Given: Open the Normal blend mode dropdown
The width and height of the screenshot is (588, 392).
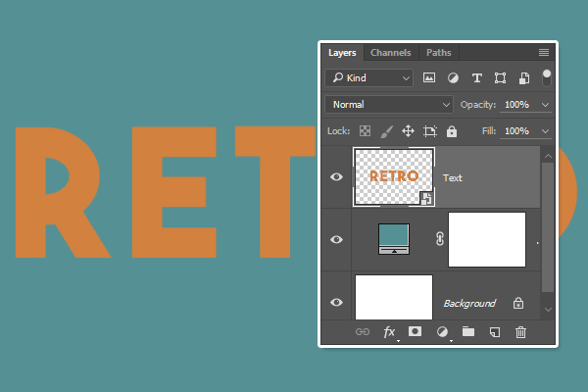Looking at the screenshot, I should click(x=389, y=104).
